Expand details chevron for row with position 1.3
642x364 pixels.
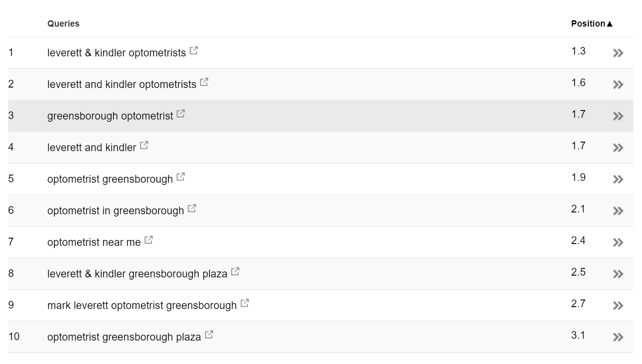tap(618, 53)
